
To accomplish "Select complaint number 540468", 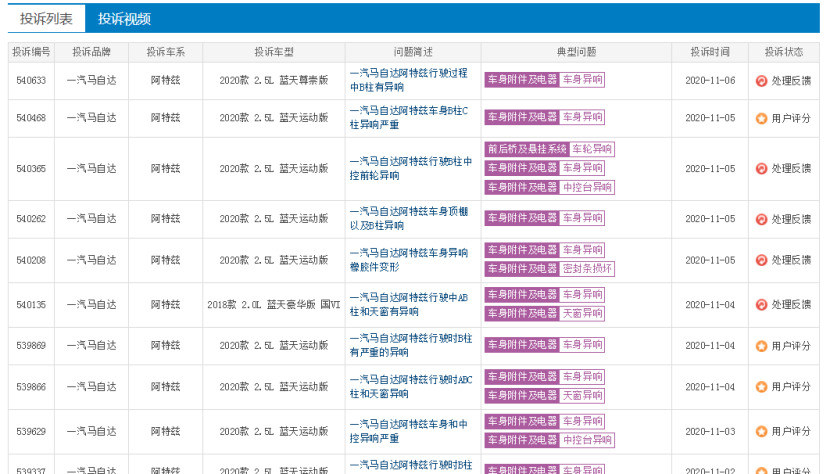I will pos(31,119).
